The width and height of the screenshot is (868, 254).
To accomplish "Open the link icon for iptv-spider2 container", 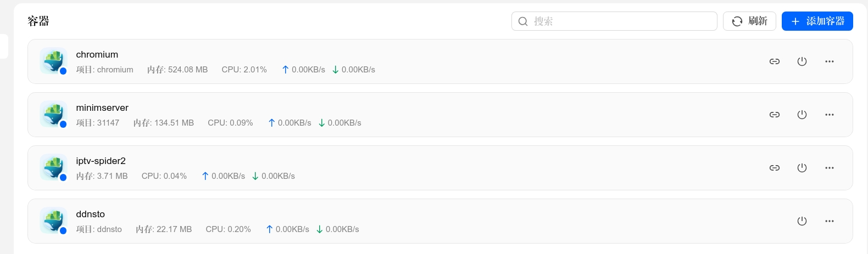I will pyautogui.click(x=775, y=168).
